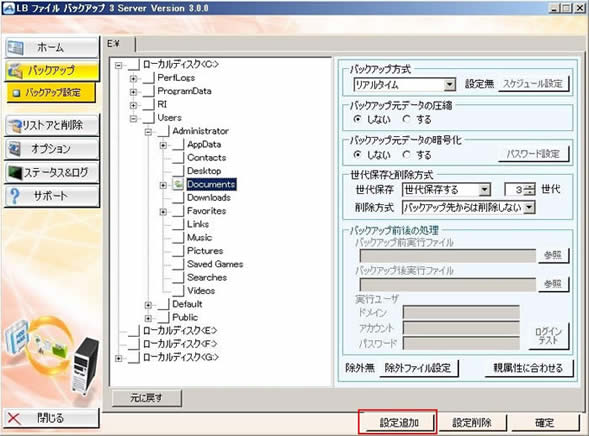Click 親属性に合わせる button
Image resolution: width=589 pixels, height=436 pixels.
[x=528, y=368]
